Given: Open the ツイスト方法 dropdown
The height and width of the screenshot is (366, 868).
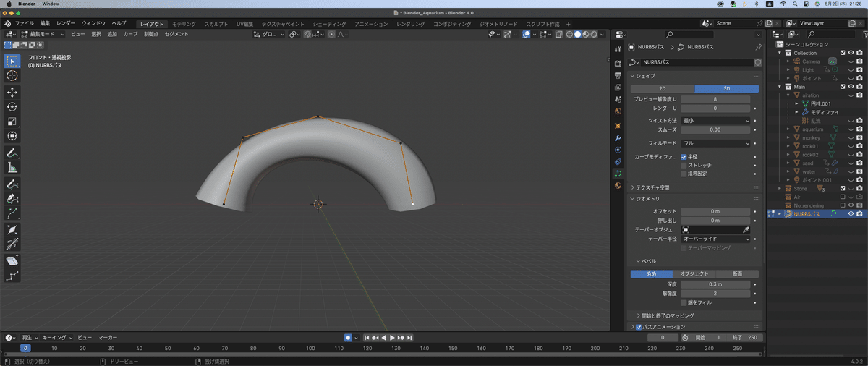Looking at the screenshot, I should (x=715, y=121).
